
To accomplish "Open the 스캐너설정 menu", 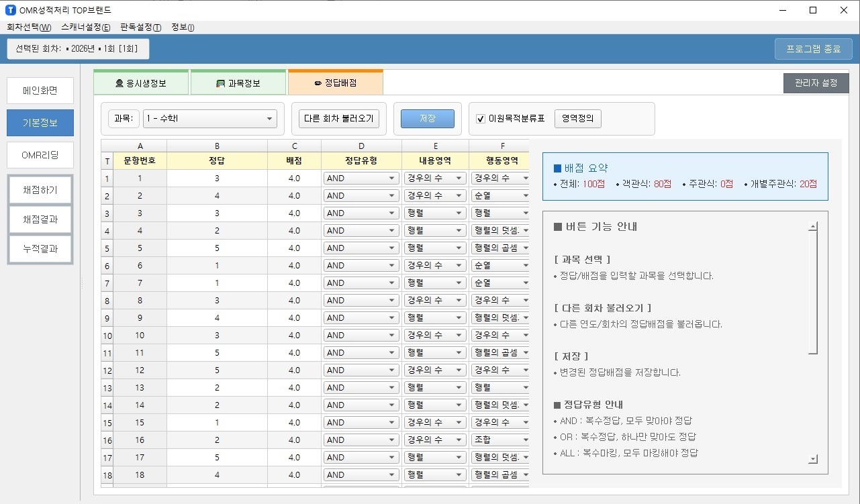I will [86, 28].
